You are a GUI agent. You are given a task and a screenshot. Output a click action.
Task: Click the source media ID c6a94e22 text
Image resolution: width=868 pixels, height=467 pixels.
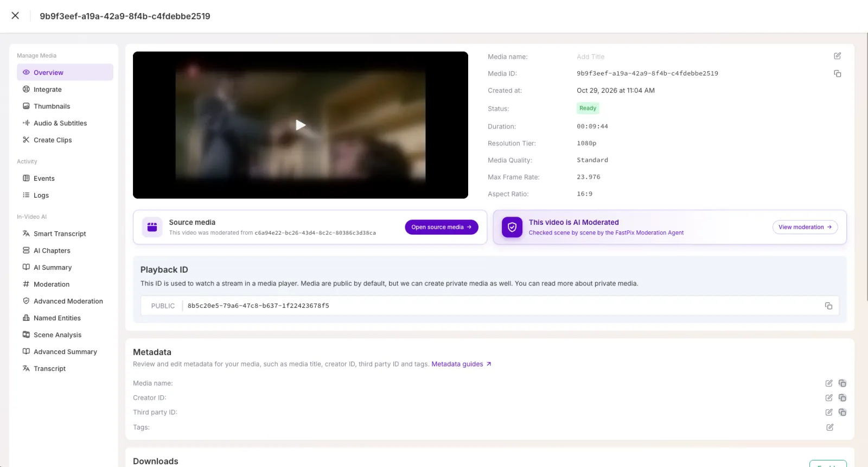315,233
